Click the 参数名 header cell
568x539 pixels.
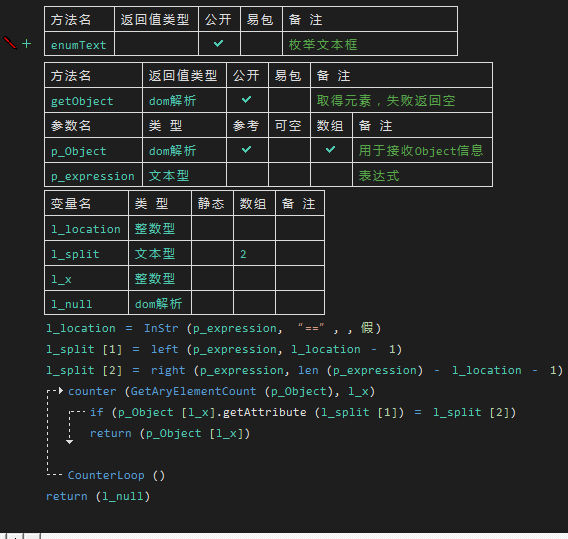click(x=93, y=125)
